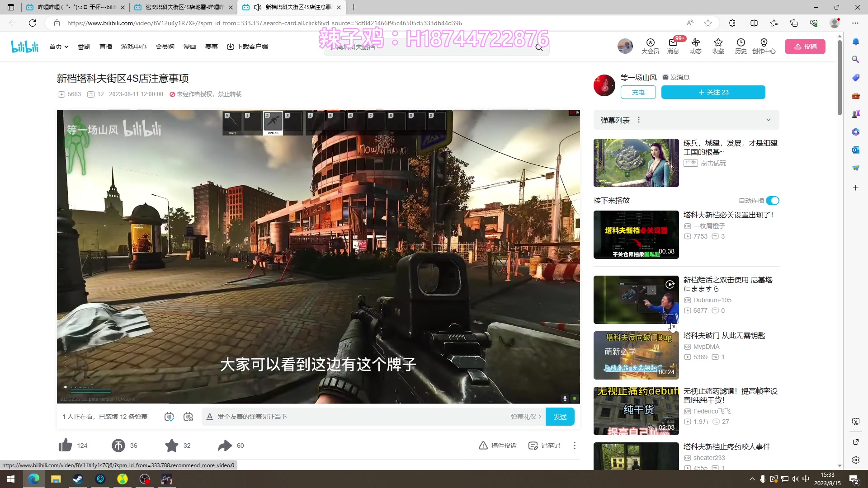Screen dimensions: 868x488
Task: Expand 弹幕礼仪 arrow link
Action: tap(526, 417)
